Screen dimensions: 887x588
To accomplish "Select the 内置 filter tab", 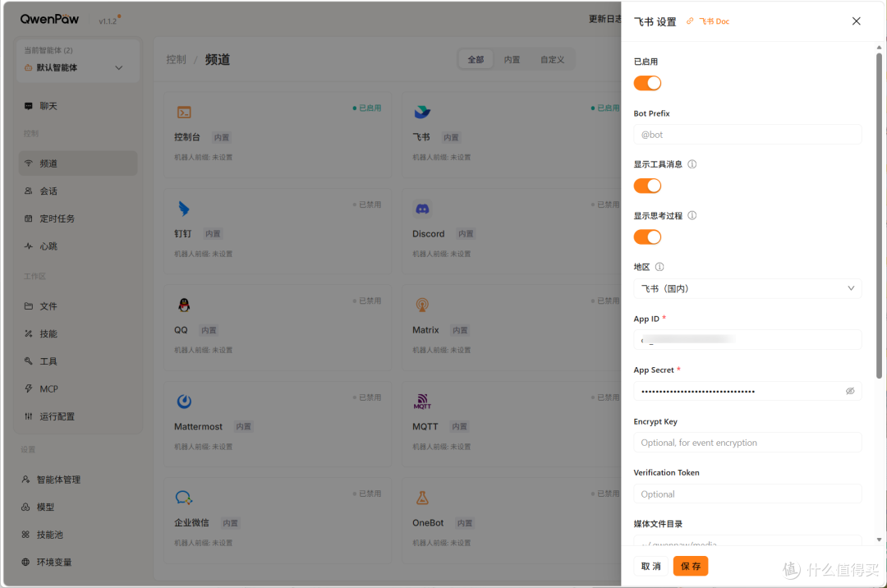I will click(x=512, y=59).
